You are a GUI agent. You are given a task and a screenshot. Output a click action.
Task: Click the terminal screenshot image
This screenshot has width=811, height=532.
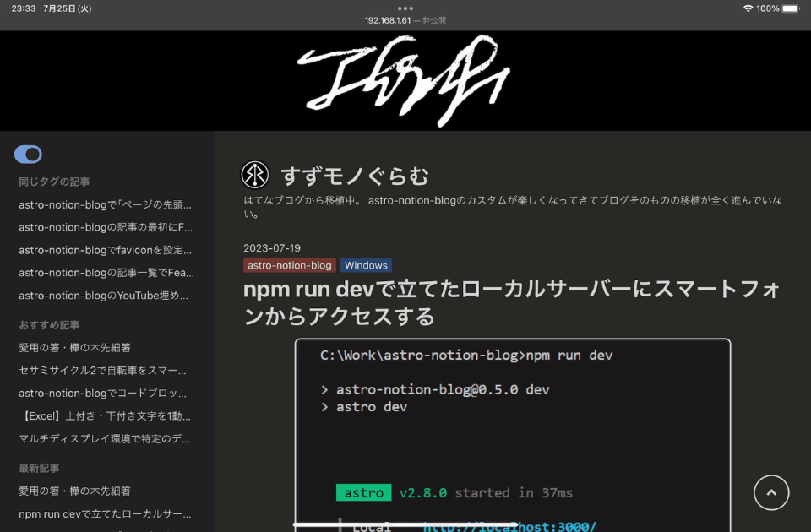513,436
